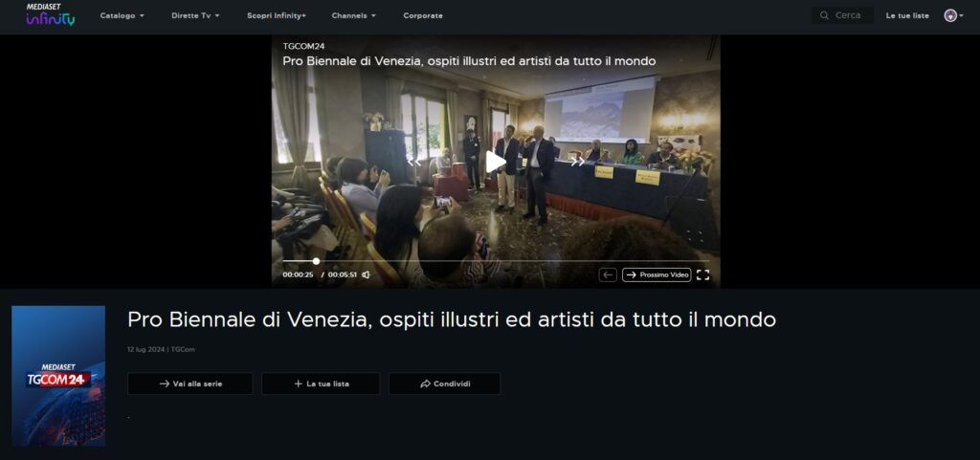
Task: Add video to La tua lista
Action: point(321,383)
